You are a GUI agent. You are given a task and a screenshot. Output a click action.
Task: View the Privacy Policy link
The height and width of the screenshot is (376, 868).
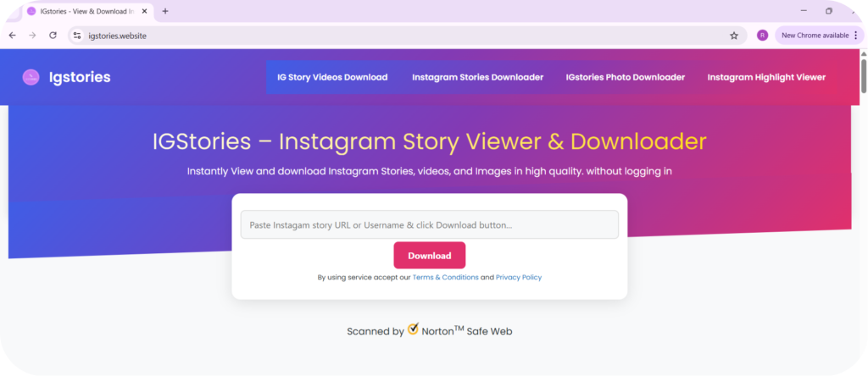point(518,277)
